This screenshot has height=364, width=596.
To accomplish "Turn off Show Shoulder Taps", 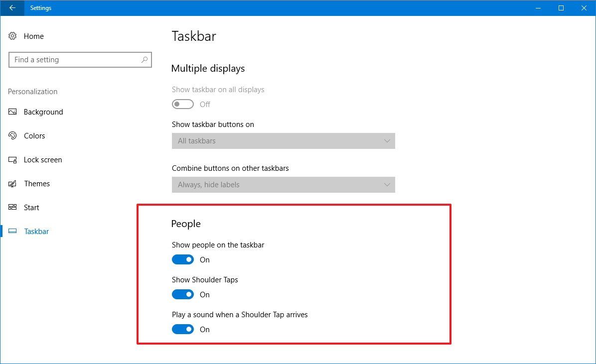I will [182, 294].
